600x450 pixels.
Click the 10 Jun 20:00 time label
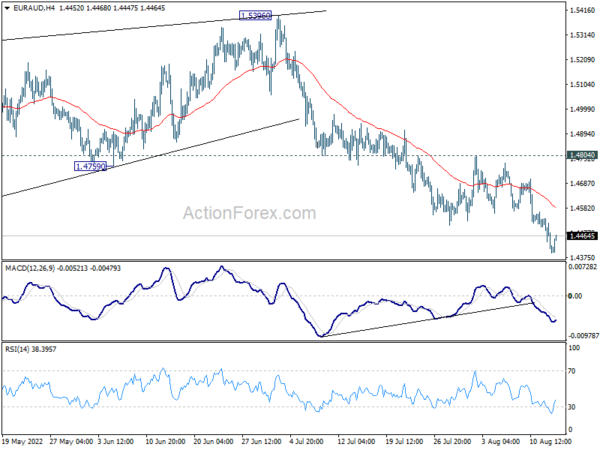pyautogui.click(x=166, y=441)
